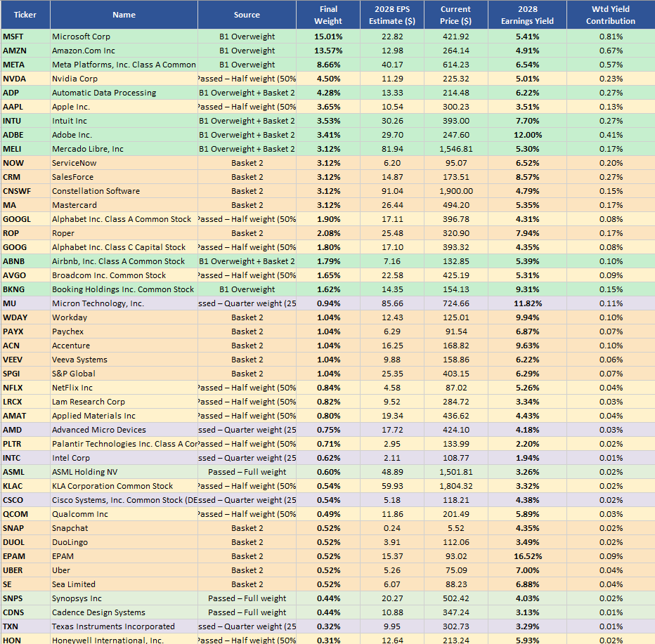Select the Intel Corp name cell

click(124, 458)
